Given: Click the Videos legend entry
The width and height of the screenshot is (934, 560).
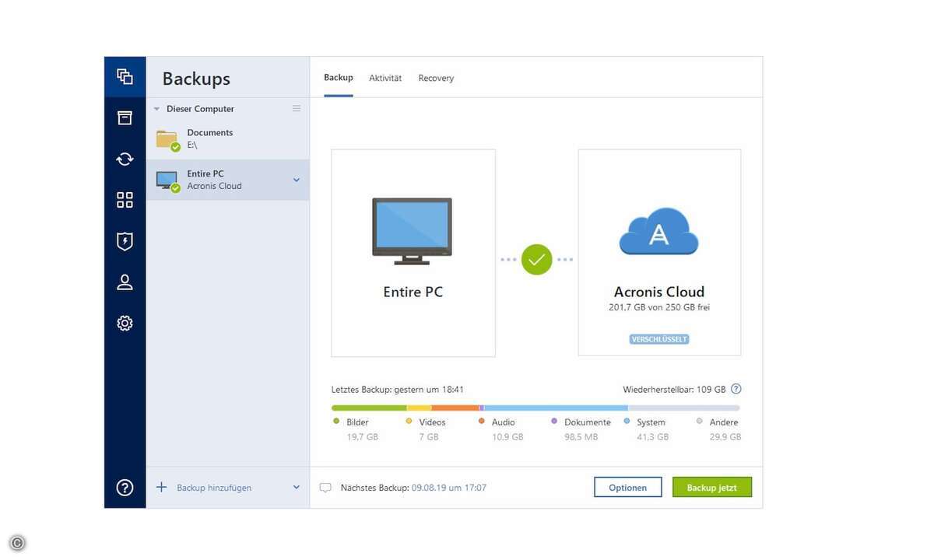Looking at the screenshot, I should coord(427,429).
